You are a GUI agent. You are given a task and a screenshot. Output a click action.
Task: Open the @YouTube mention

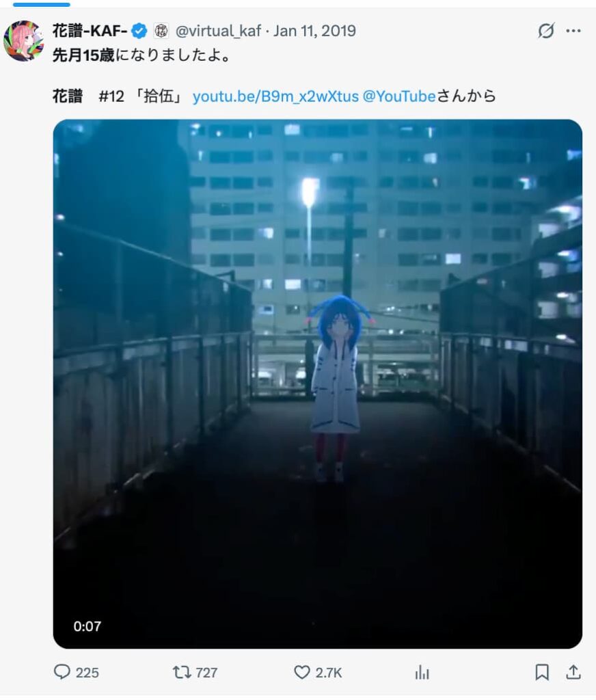click(x=398, y=96)
